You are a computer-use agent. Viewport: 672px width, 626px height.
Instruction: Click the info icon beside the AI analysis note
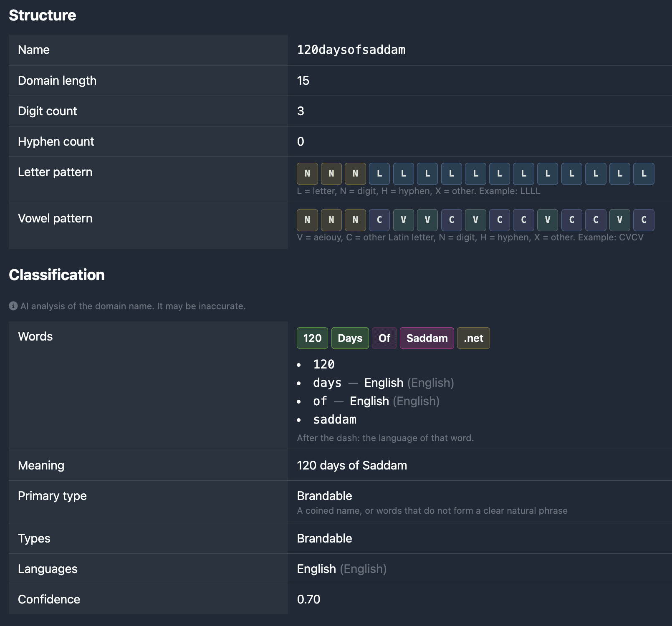click(x=13, y=306)
